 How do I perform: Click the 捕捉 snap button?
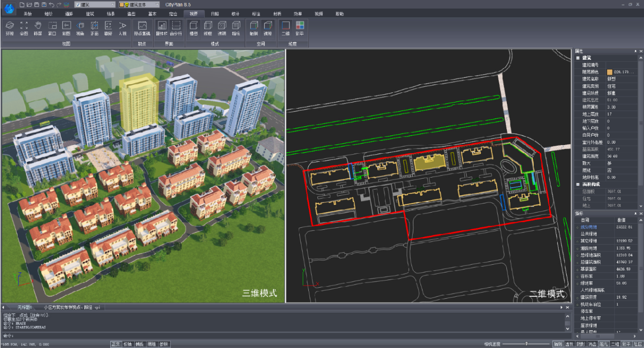pos(140,344)
